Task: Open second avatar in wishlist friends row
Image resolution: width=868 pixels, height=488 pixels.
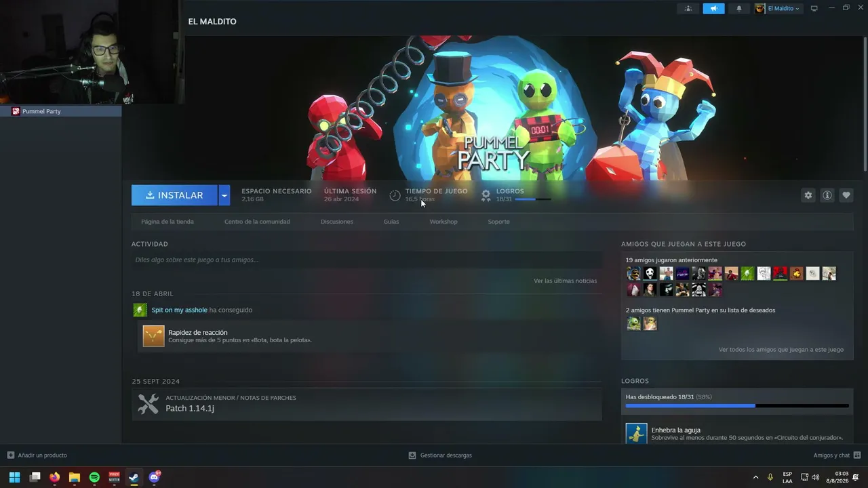Action: [x=650, y=324]
